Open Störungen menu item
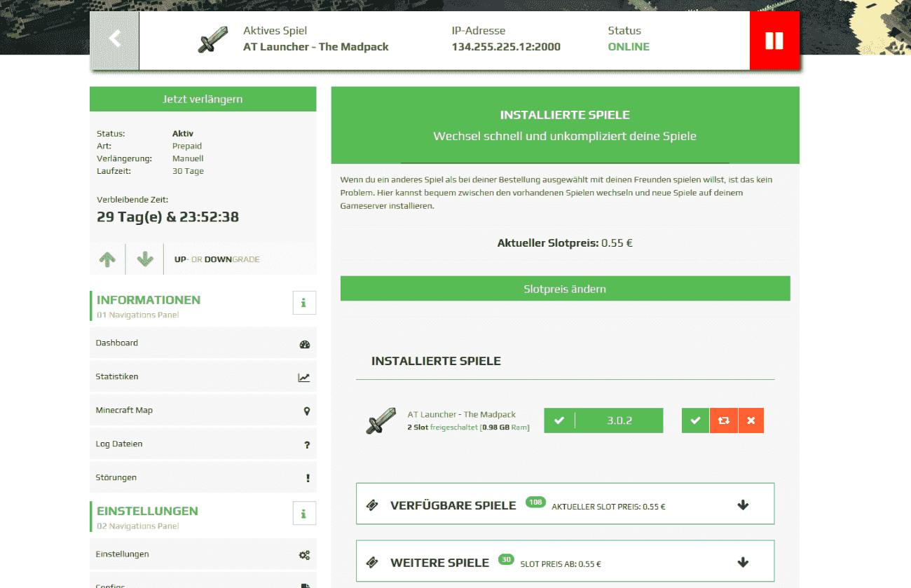 click(x=203, y=477)
